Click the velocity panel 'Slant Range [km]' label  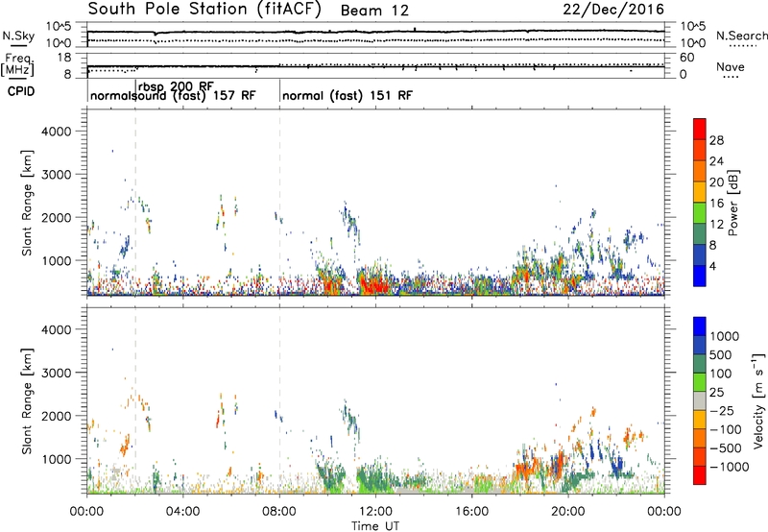point(27,401)
